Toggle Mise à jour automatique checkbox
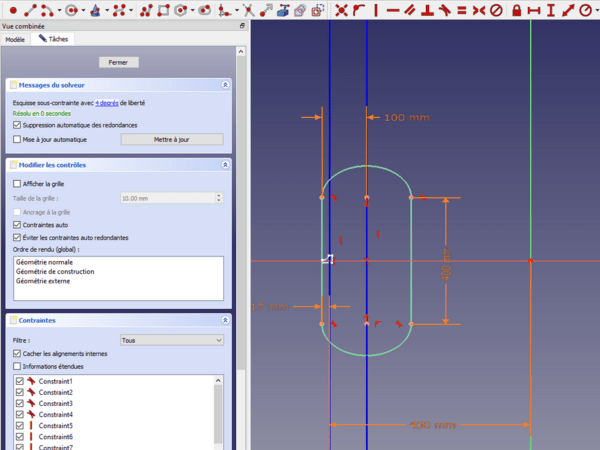The image size is (600, 450). 17,140
